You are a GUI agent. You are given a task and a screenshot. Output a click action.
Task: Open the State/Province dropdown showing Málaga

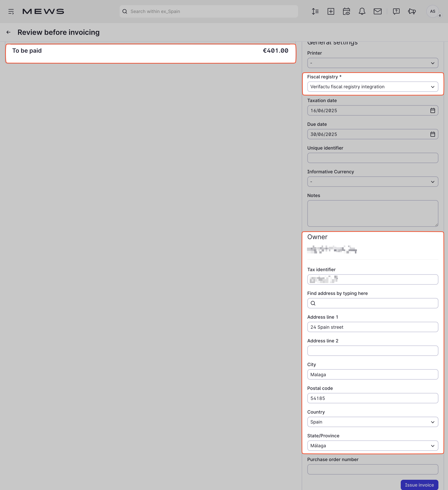373,446
